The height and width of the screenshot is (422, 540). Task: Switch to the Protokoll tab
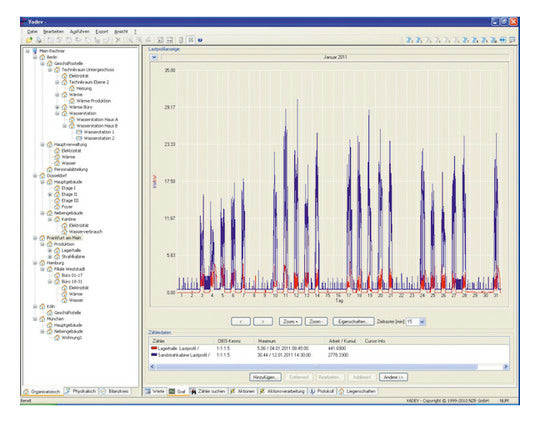click(322, 391)
